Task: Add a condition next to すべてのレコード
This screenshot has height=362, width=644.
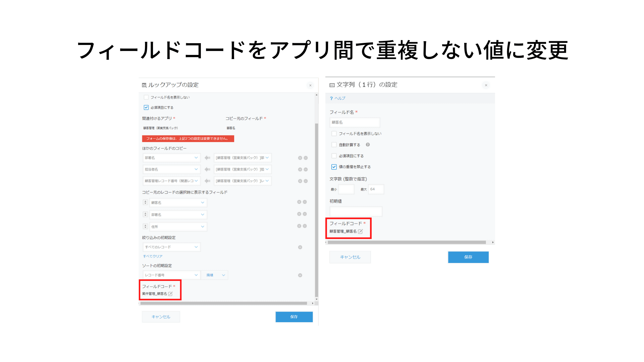Action: point(300,247)
